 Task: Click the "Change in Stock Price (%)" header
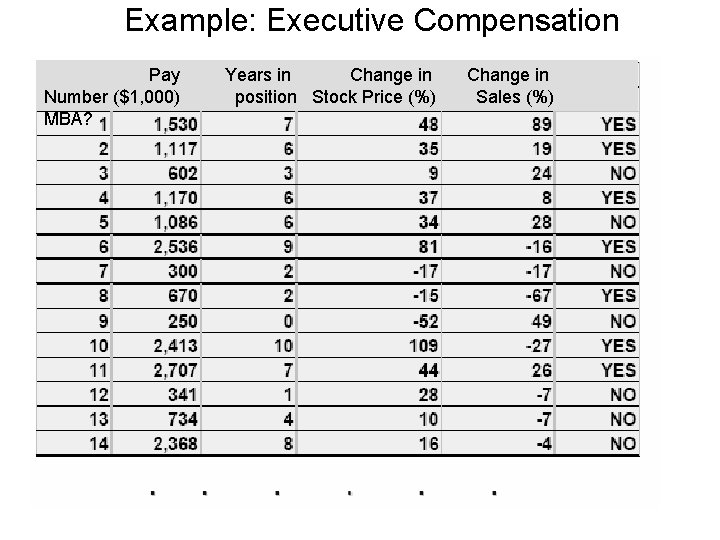[376, 86]
